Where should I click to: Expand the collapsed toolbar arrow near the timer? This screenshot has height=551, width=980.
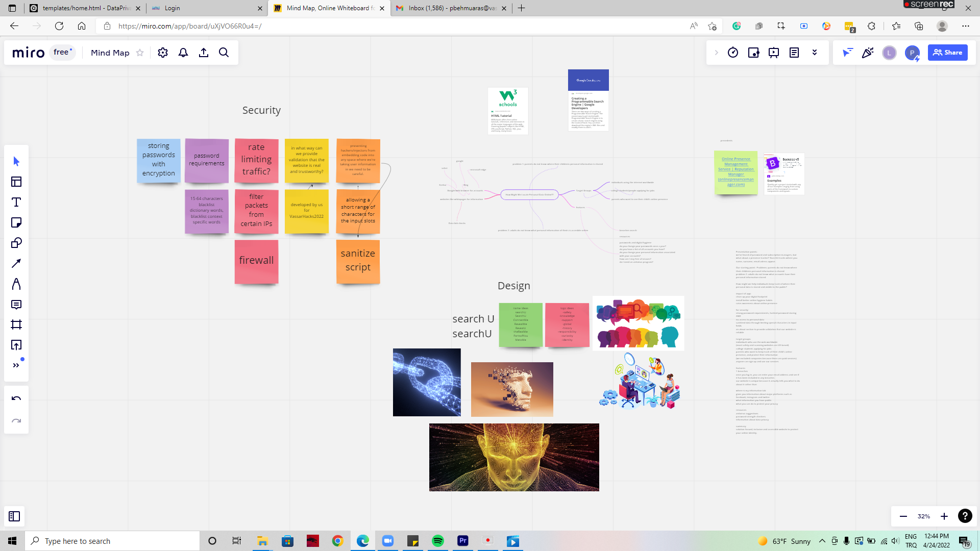point(716,53)
